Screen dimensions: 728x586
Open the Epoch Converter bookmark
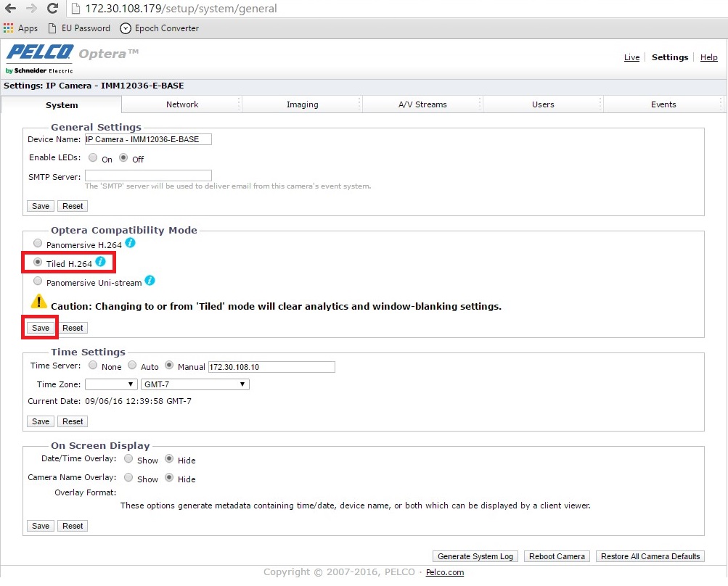point(159,28)
